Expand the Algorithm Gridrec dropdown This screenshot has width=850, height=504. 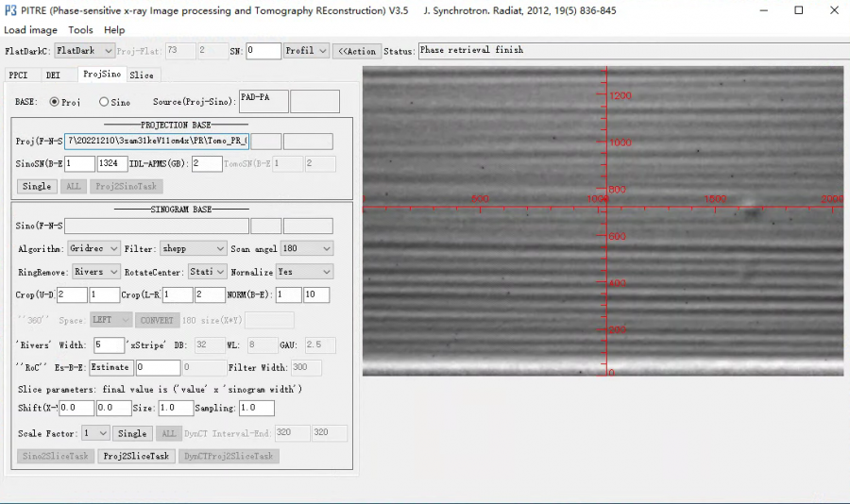93,248
